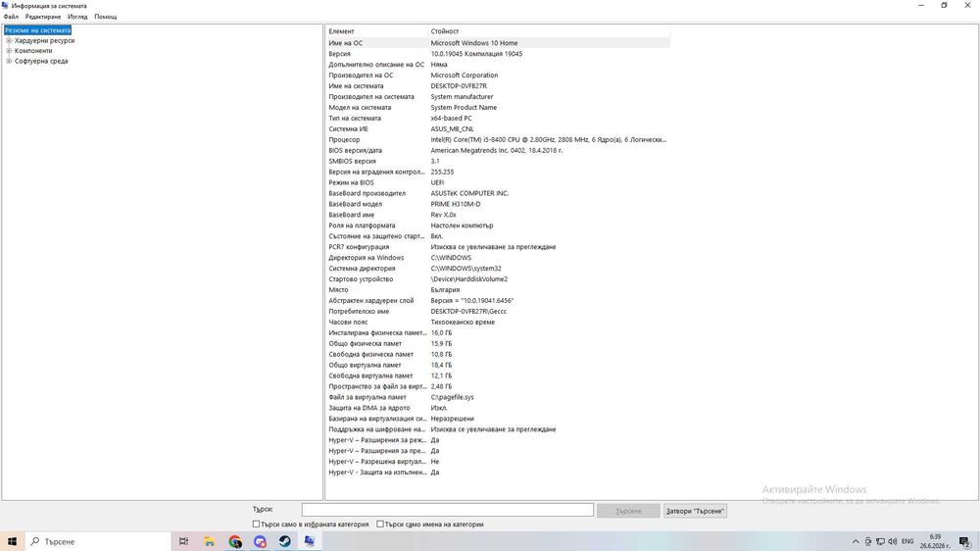This screenshot has height=551, width=980.
Task: Select the 'Хардуерни ресурси' tree label
Action: [x=44, y=40]
